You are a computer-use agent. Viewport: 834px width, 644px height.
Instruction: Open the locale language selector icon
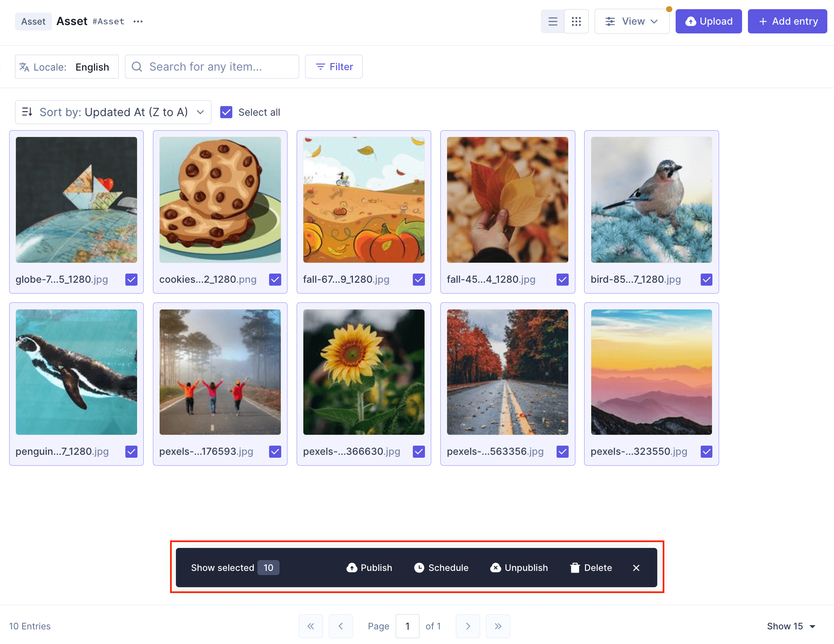24,66
